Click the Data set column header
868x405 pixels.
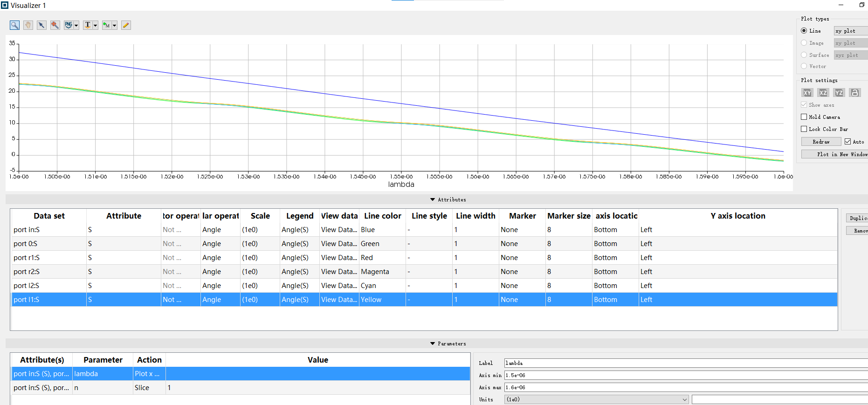pyautogui.click(x=49, y=216)
